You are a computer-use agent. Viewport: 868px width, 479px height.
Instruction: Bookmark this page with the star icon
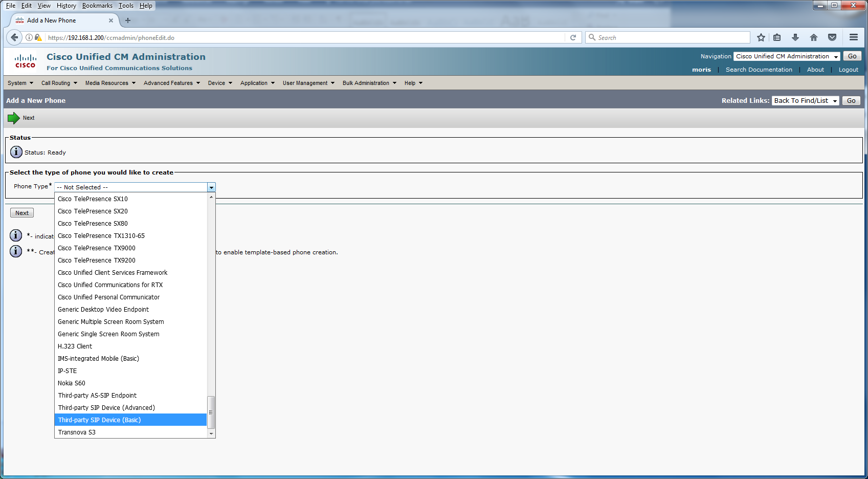point(761,37)
